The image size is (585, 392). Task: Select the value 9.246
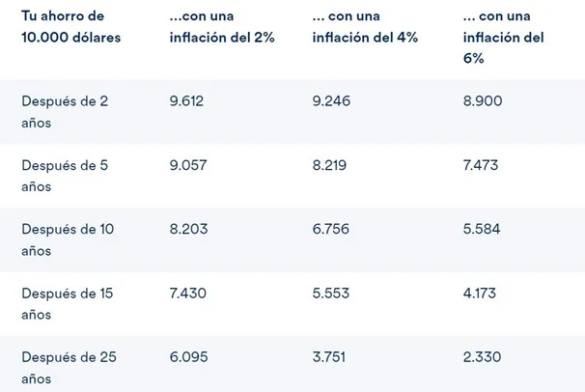[331, 100]
